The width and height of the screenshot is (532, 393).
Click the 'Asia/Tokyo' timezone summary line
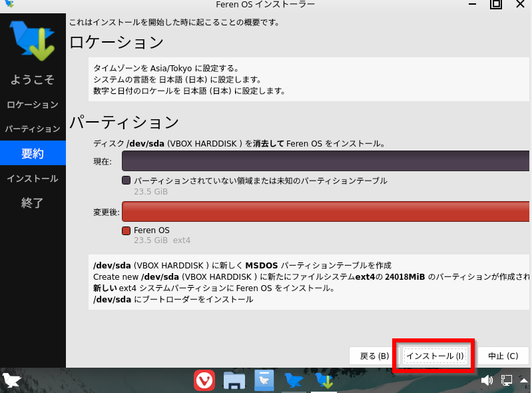166,68
